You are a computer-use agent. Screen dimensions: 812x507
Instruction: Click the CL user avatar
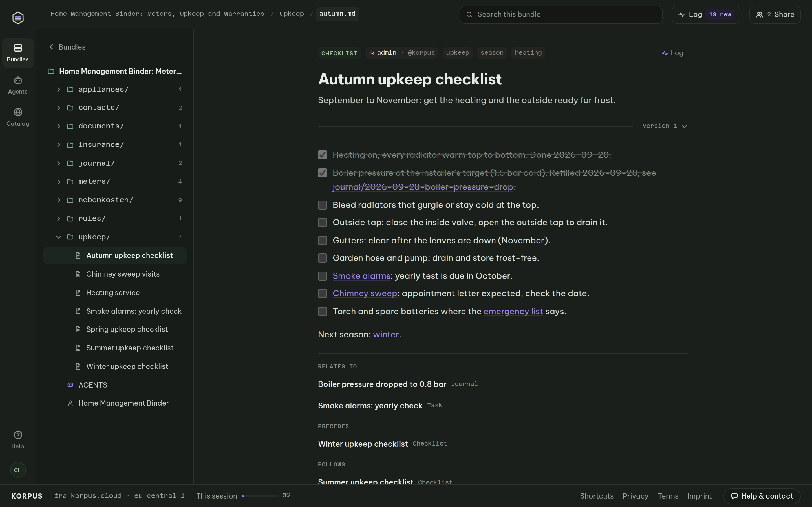pyautogui.click(x=18, y=470)
